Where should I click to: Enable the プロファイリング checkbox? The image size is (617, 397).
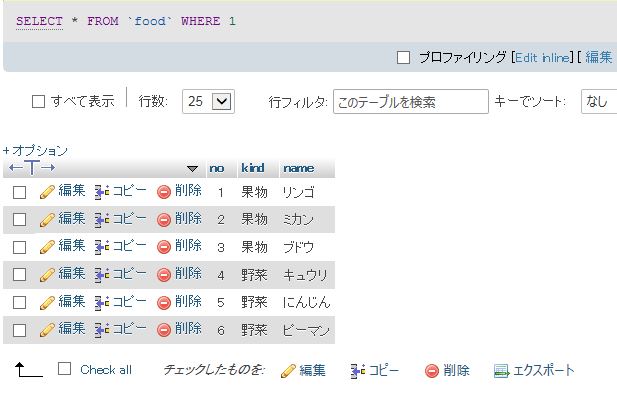pyautogui.click(x=403, y=57)
